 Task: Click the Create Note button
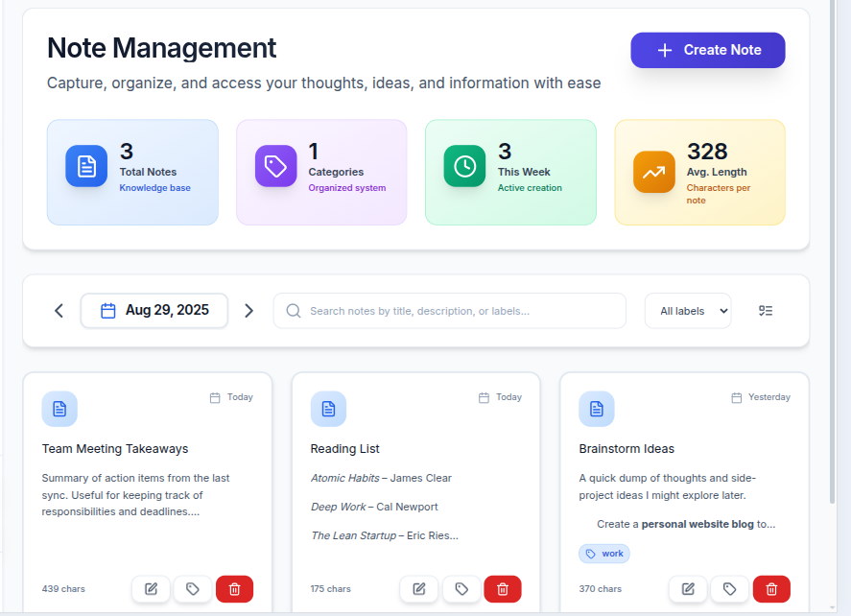tap(707, 50)
